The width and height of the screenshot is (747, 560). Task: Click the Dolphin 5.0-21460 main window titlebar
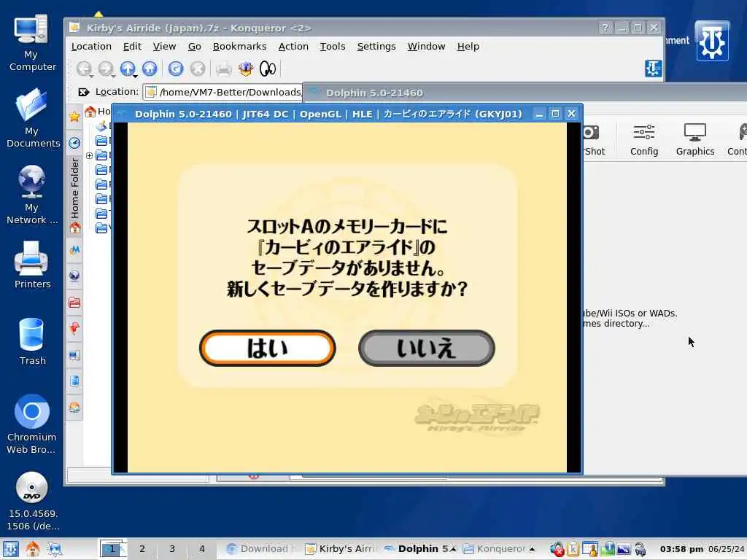(x=524, y=93)
